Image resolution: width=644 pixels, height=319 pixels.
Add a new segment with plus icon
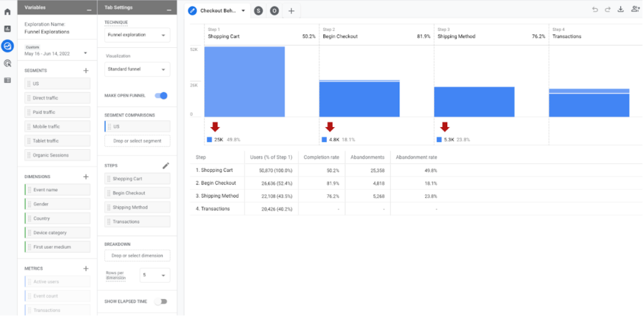point(86,70)
